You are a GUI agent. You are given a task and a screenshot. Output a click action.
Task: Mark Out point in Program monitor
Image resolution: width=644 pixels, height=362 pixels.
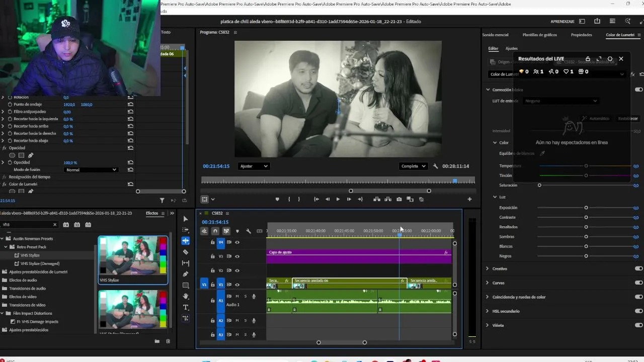[299, 199]
